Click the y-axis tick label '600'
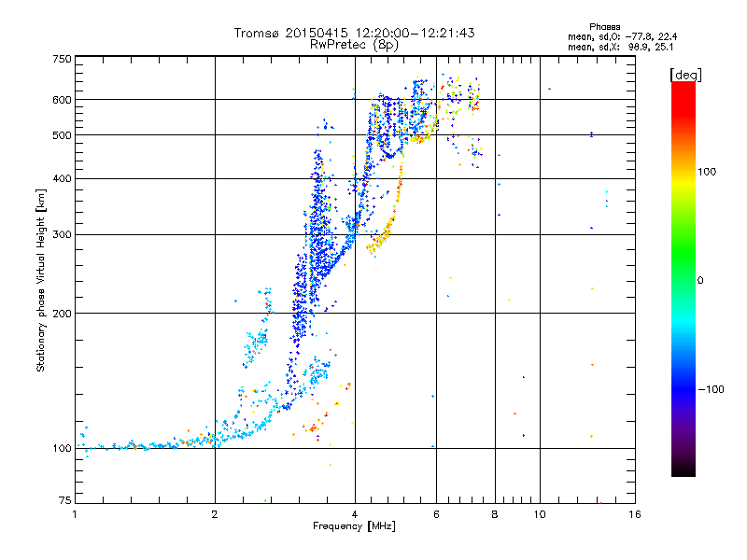The width and height of the screenshot is (747, 560). point(63,100)
